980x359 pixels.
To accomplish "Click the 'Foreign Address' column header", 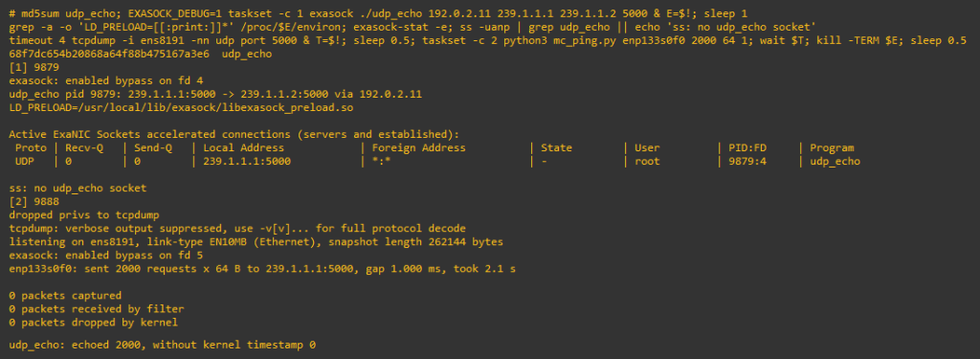I will pyautogui.click(x=419, y=147).
